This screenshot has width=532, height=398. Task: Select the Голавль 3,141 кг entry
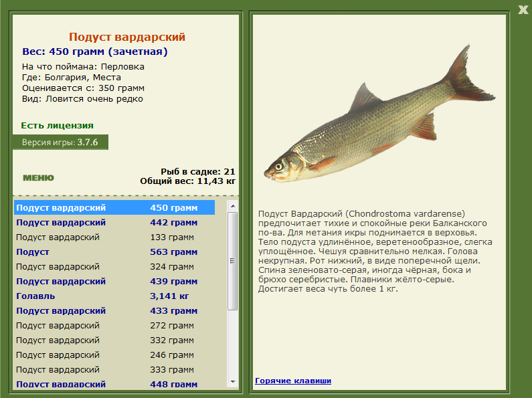click(x=114, y=296)
